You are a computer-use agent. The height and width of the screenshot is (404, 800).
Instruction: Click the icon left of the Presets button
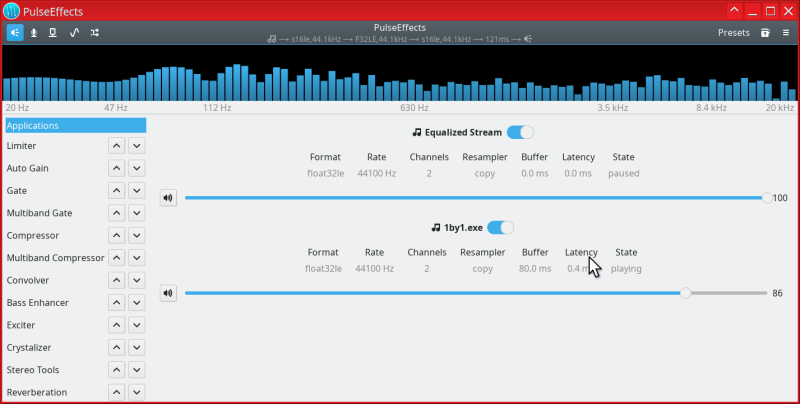click(x=765, y=33)
